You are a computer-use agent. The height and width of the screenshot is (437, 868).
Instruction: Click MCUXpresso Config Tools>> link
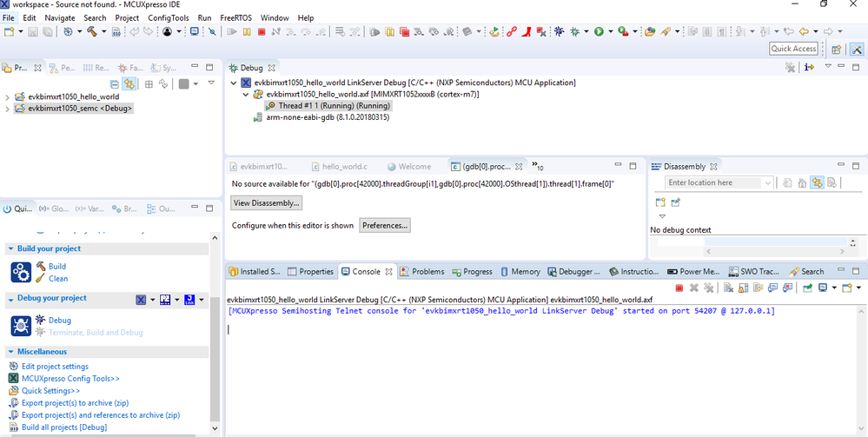[x=70, y=379]
